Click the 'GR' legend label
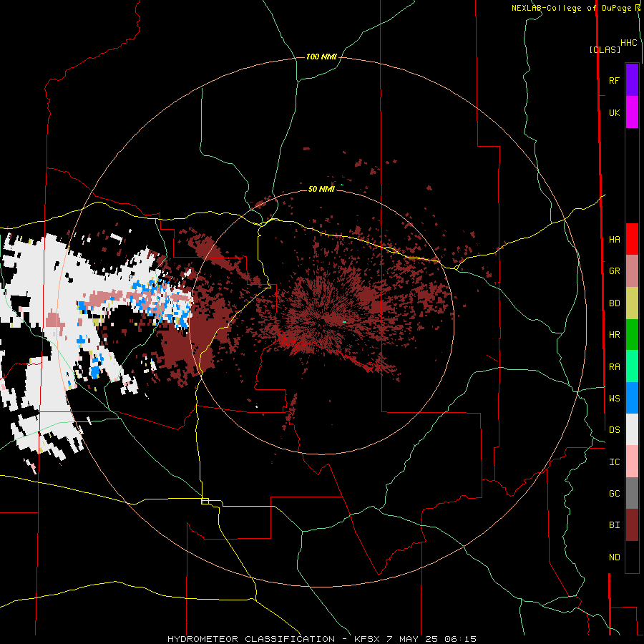This screenshot has width=644, height=644. (614, 270)
